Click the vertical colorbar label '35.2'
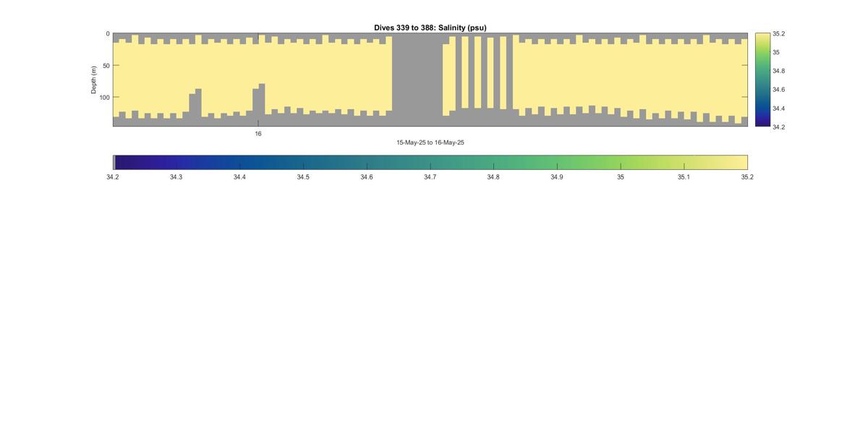The image size is (868, 442). [x=778, y=34]
